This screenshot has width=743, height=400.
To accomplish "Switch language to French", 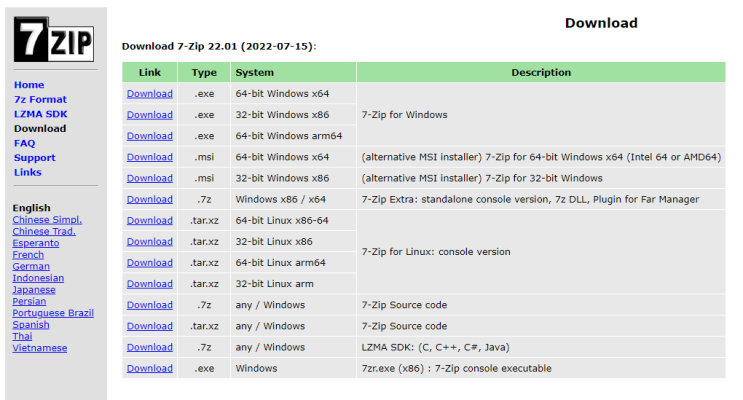I will 28,255.
